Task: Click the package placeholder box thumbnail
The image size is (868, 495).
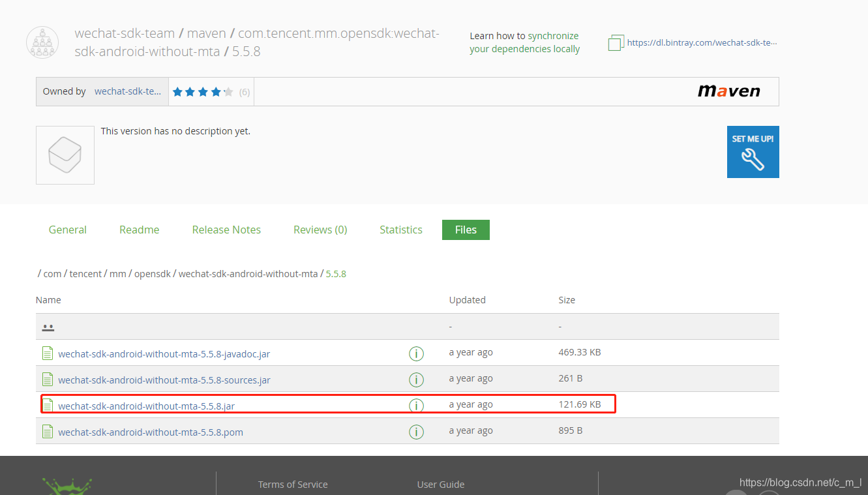Action: point(65,155)
